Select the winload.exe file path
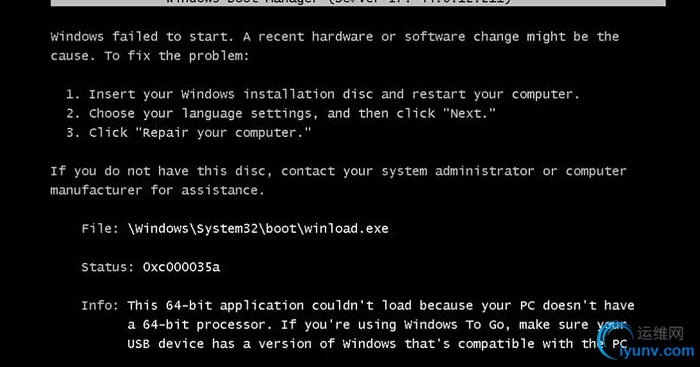This screenshot has height=367, width=700. (258, 229)
